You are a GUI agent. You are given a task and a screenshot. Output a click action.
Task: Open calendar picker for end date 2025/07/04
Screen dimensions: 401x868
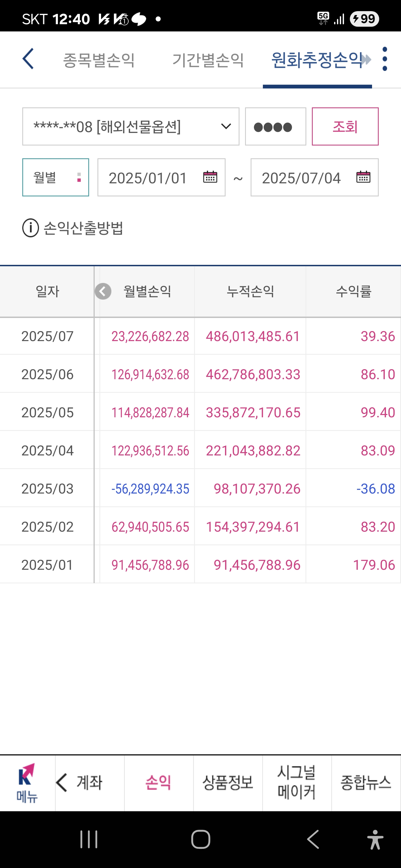[x=363, y=177]
